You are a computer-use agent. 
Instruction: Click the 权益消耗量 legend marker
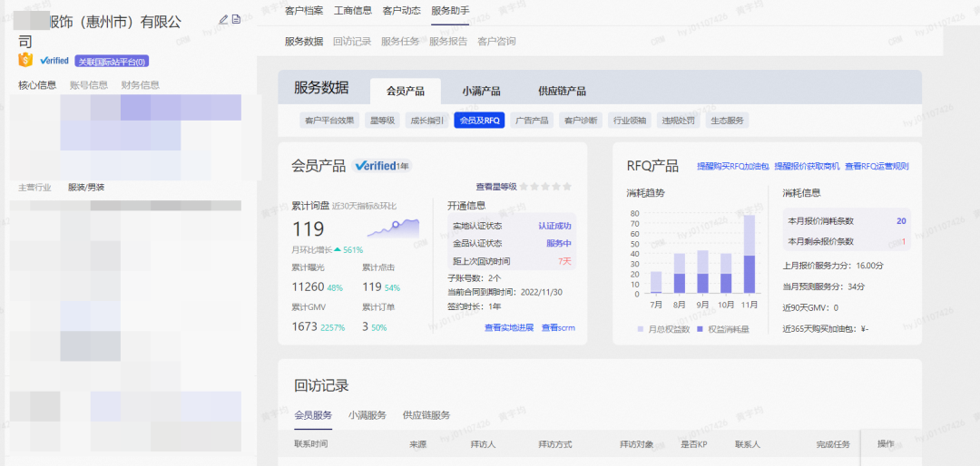(700, 328)
